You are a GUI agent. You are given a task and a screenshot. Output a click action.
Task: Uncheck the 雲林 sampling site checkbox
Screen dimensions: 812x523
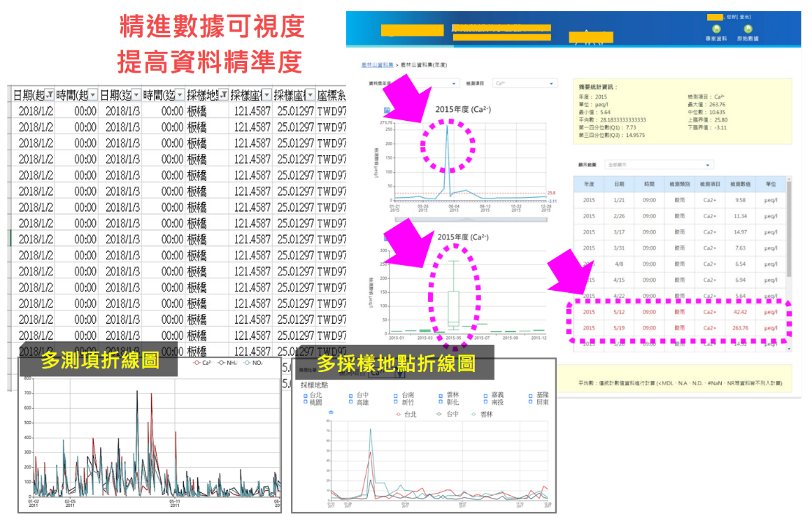[x=441, y=396]
